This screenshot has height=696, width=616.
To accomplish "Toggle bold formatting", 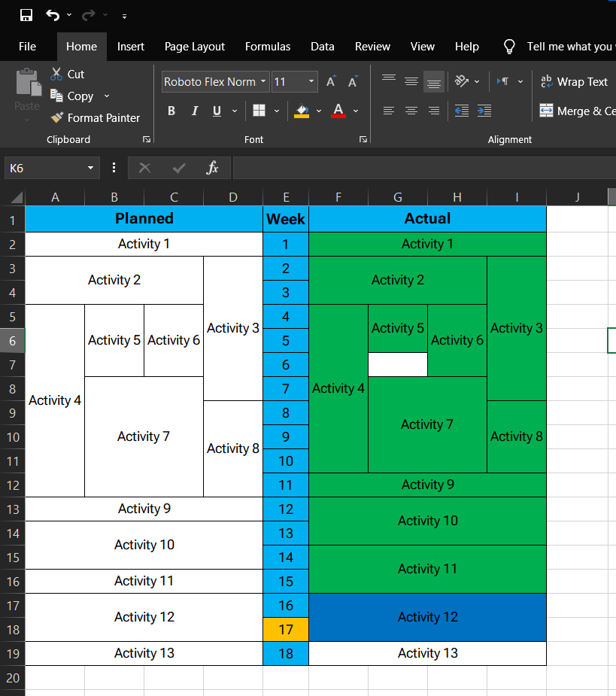I will click(171, 111).
